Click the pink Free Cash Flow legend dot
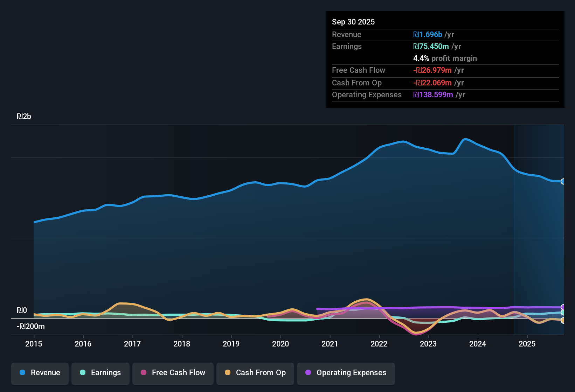Screen dimensions: 575x392 pos(143,373)
